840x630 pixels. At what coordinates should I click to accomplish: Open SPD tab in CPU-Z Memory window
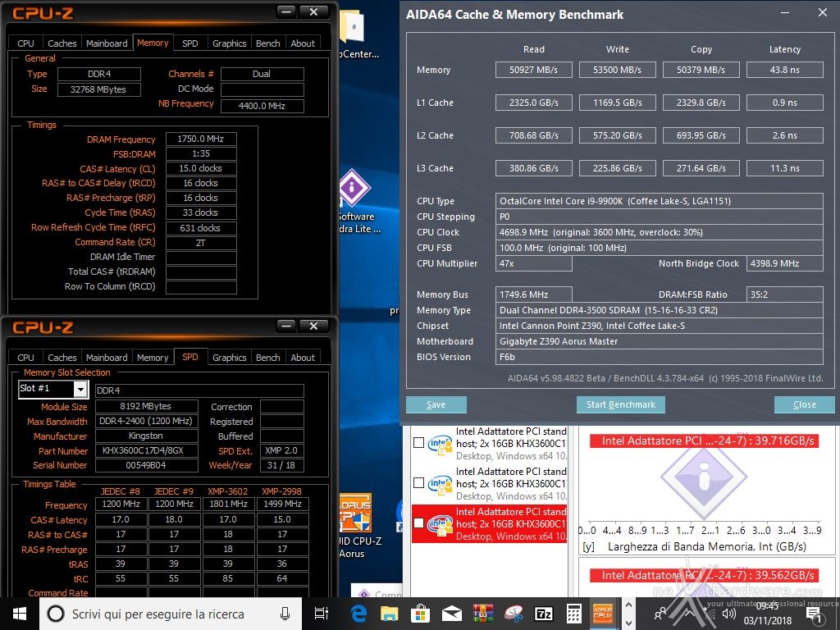pyautogui.click(x=190, y=43)
